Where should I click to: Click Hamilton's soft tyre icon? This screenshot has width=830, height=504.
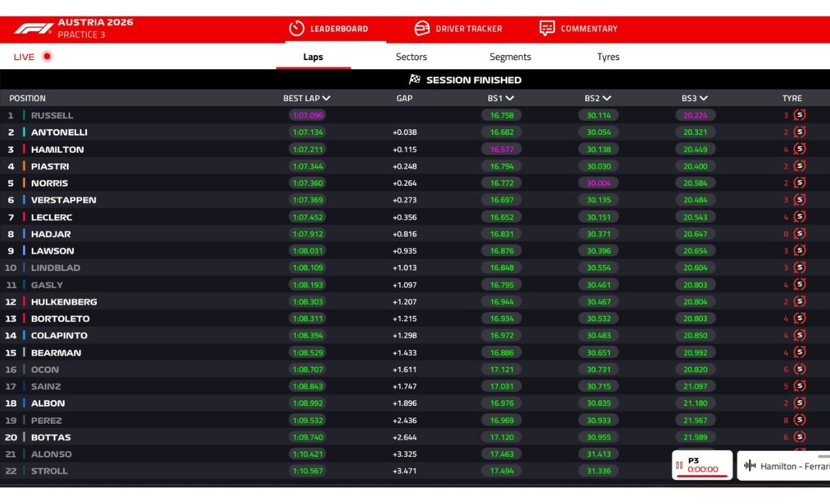click(800, 149)
